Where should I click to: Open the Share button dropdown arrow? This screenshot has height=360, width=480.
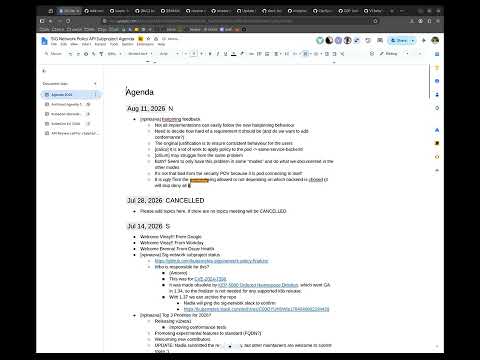pyautogui.click(x=413, y=40)
